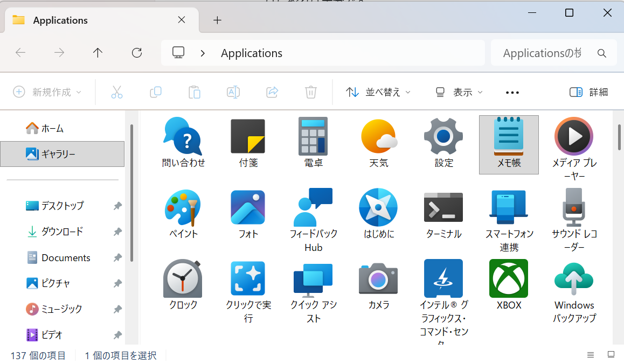The width and height of the screenshot is (624, 364).
Task: Select the XBOX app icon
Action: click(x=509, y=278)
